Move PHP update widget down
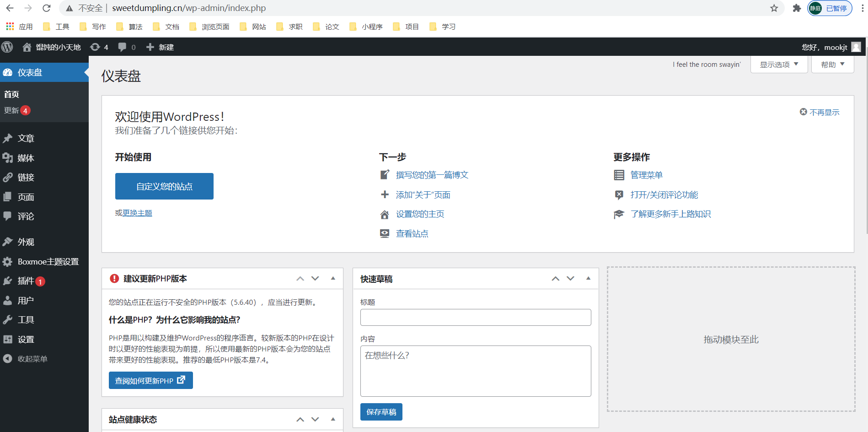Viewport: 868px width, 432px height. click(x=315, y=278)
